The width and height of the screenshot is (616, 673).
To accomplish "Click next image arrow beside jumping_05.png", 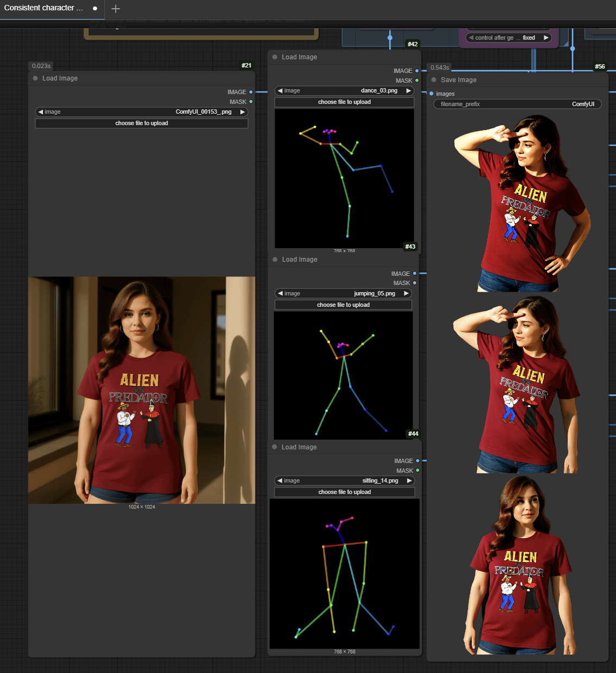I will coord(406,294).
